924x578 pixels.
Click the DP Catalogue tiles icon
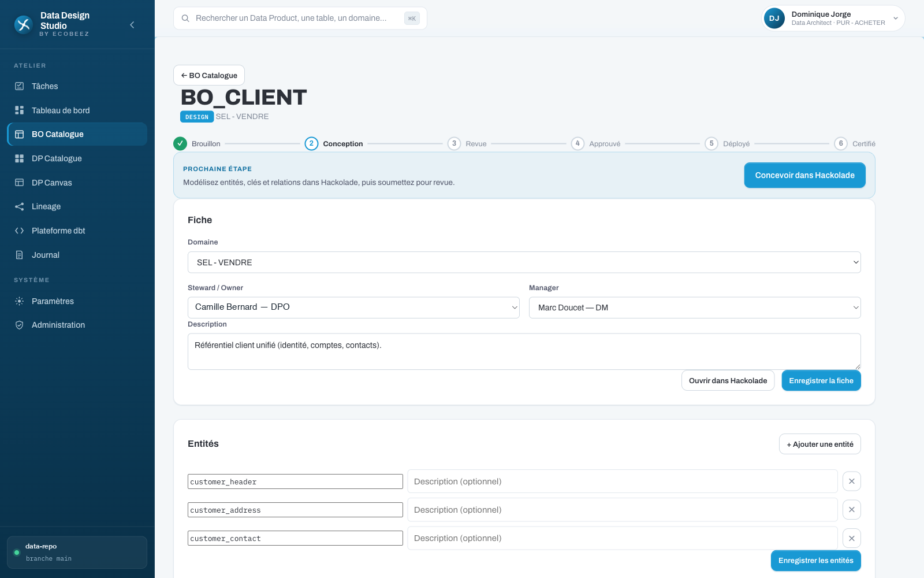[19, 158]
